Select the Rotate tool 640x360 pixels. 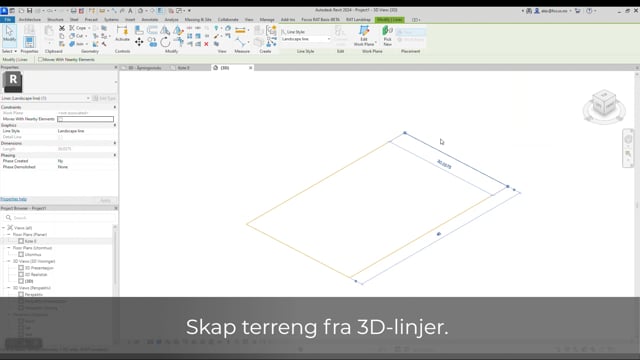coord(165,42)
